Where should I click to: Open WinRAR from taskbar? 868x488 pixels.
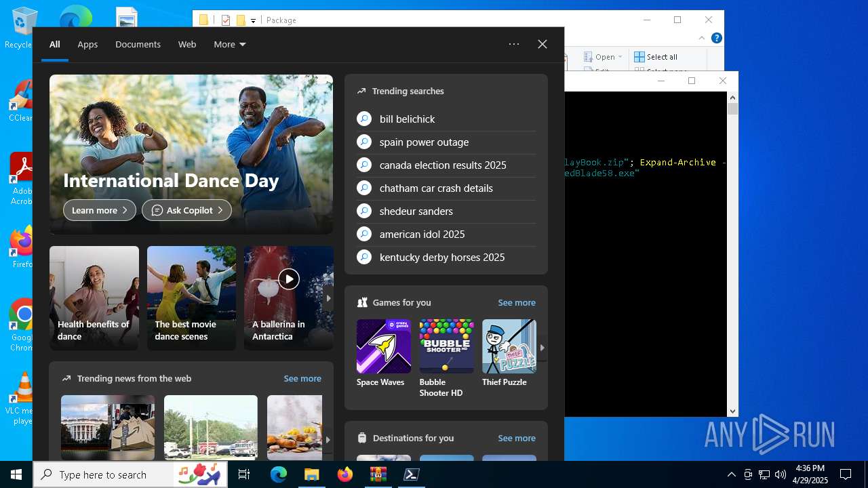point(378,474)
